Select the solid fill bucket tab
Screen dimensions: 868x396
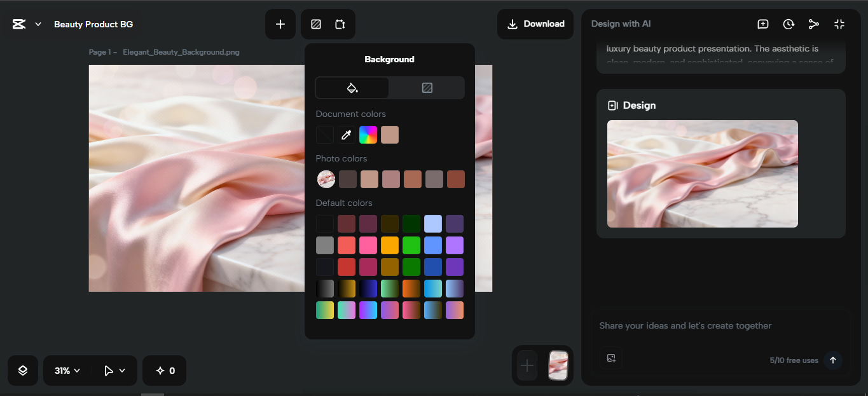(x=352, y=88)
